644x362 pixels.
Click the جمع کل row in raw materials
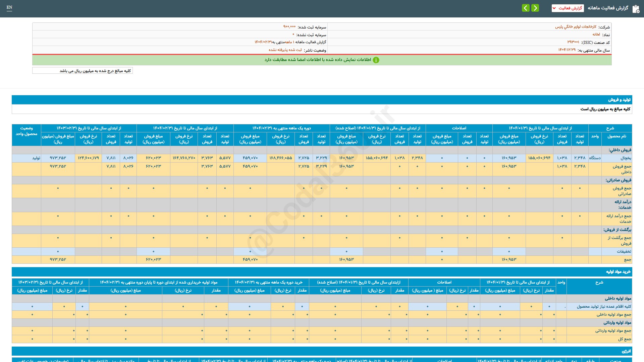(x=624, y=339)
